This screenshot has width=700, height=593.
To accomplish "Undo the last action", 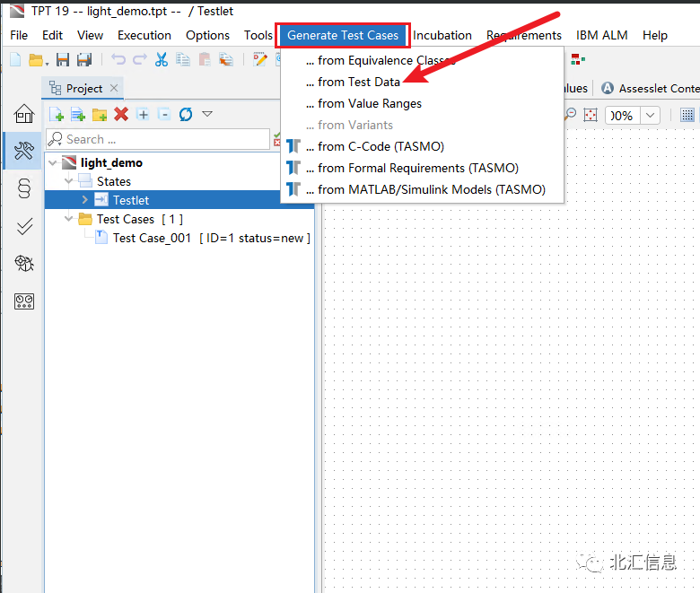I will pos(118,59).
